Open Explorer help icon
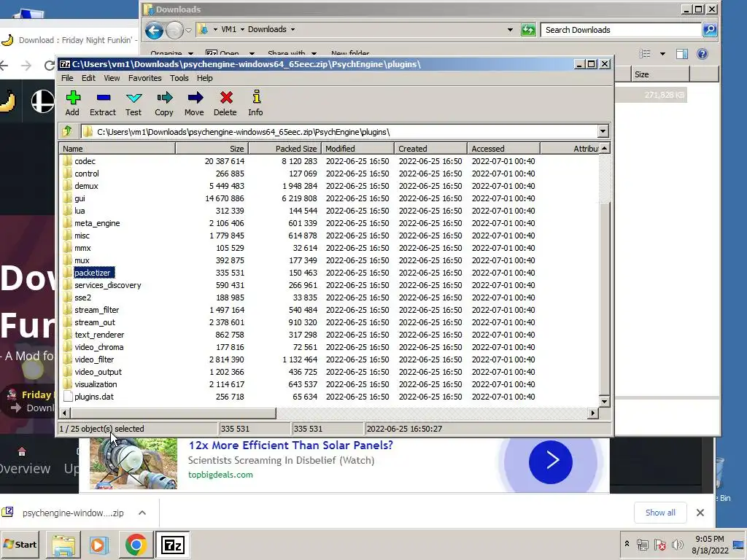747x560 pixels. click(703, 54)
